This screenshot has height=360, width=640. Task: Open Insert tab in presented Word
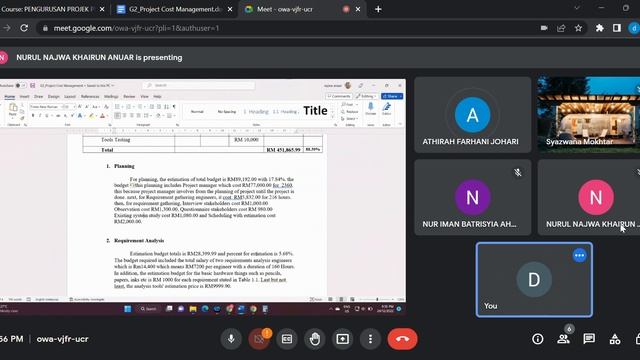point(24,97)
